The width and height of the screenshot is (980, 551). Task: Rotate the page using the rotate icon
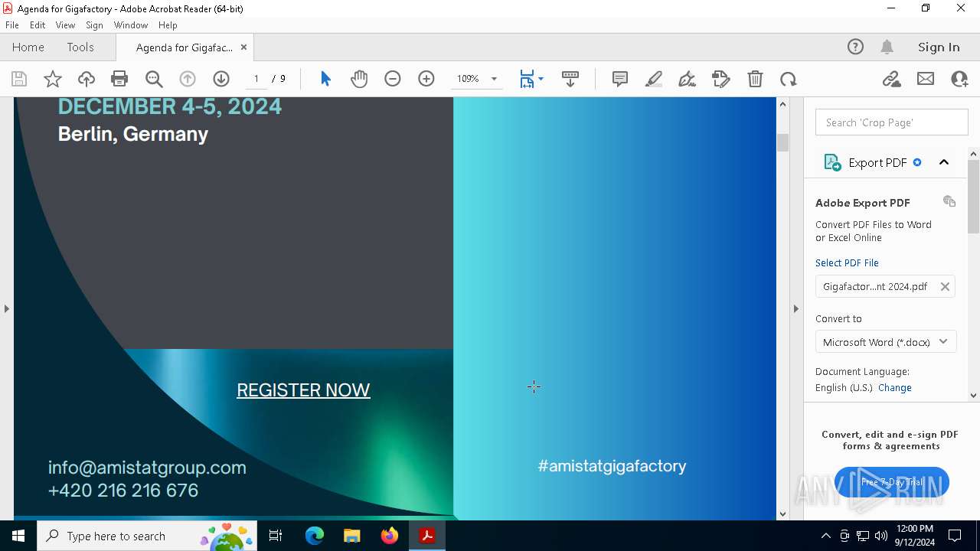tap(789, 79)
